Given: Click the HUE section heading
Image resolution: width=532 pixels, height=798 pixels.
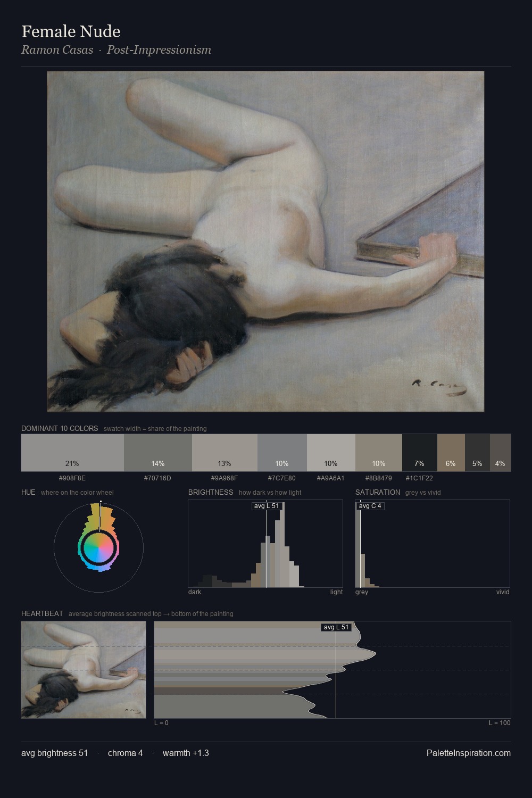Looking at the screenshot, I should click(28, 492).
